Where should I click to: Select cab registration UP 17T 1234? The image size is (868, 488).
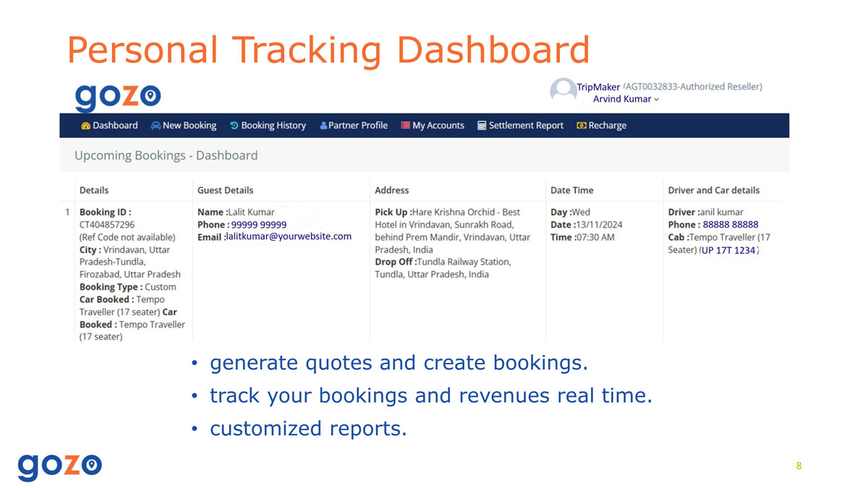[728, 250]
